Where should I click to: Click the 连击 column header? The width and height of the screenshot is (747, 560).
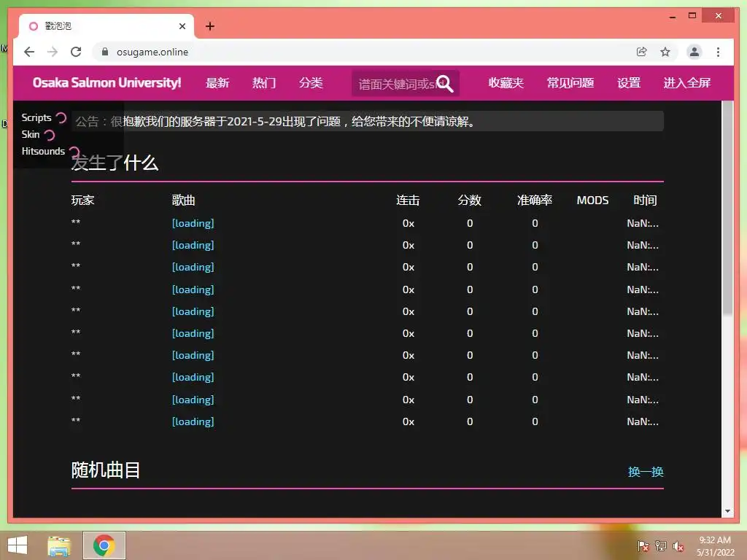pyautogui.click(x=408, y=200)
